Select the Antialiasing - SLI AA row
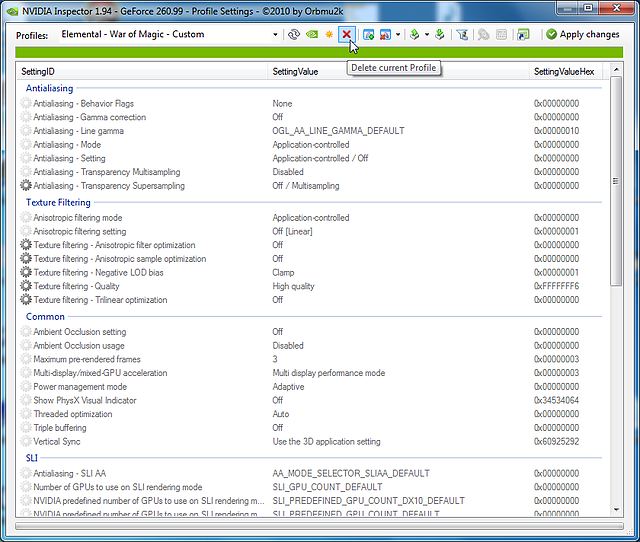 [311, 473]
